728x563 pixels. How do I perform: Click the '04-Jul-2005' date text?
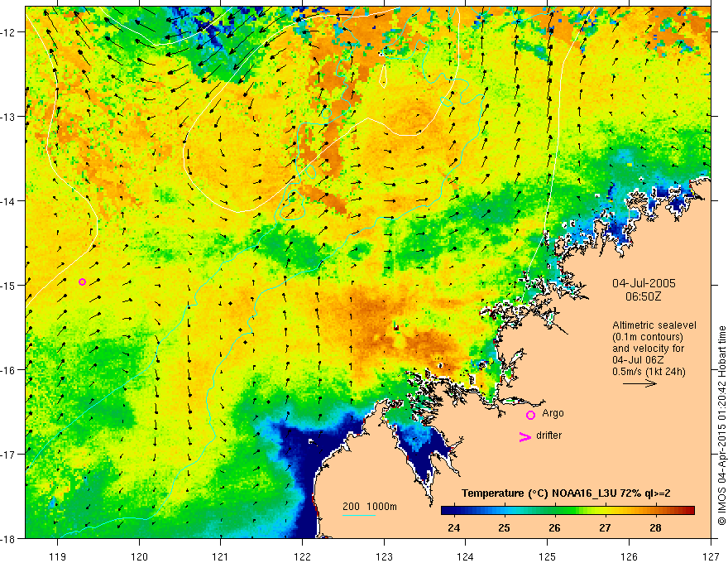click(644, 283)
